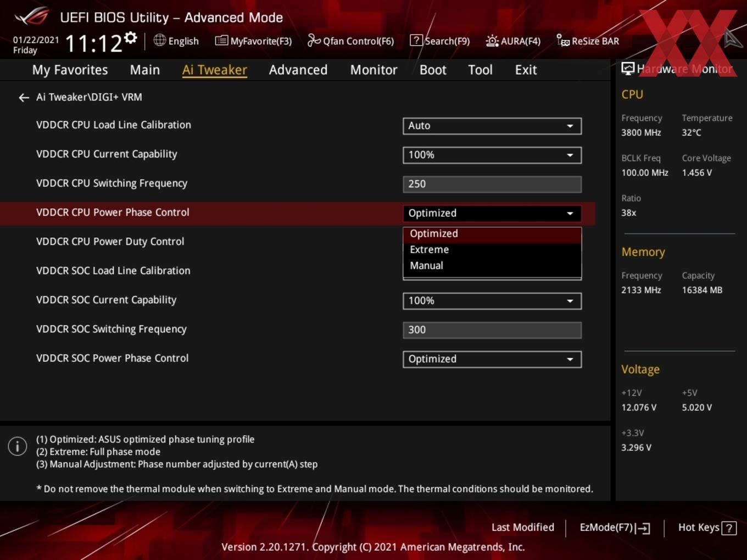
Task: Click memory frequency 2133 MHz
Action: coord(641,290)
